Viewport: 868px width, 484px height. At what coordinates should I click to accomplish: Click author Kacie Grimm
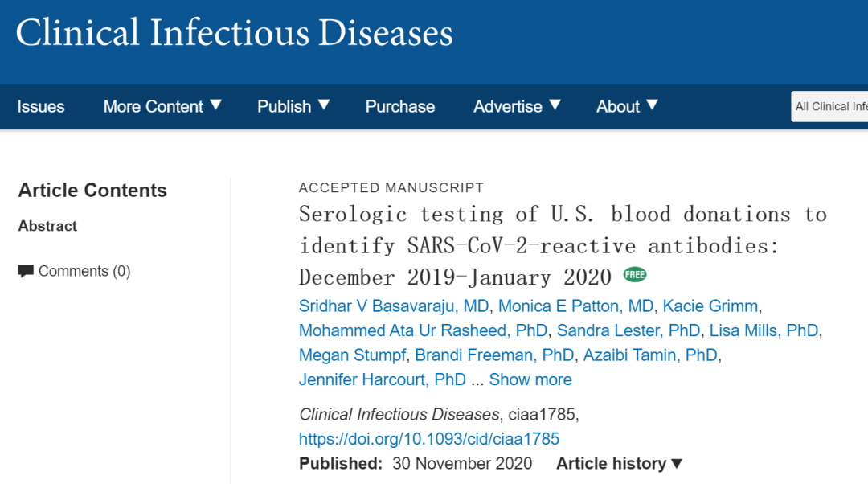coord(710,306)
